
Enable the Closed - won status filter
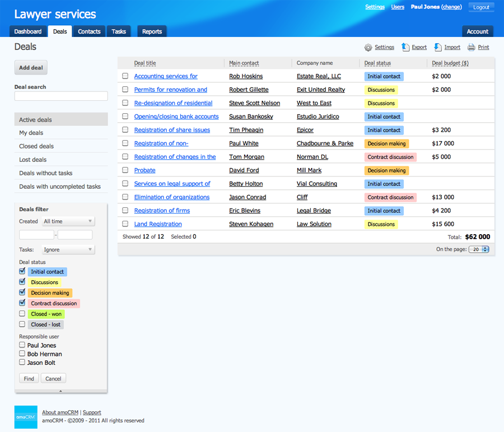(x=22, y=314)
